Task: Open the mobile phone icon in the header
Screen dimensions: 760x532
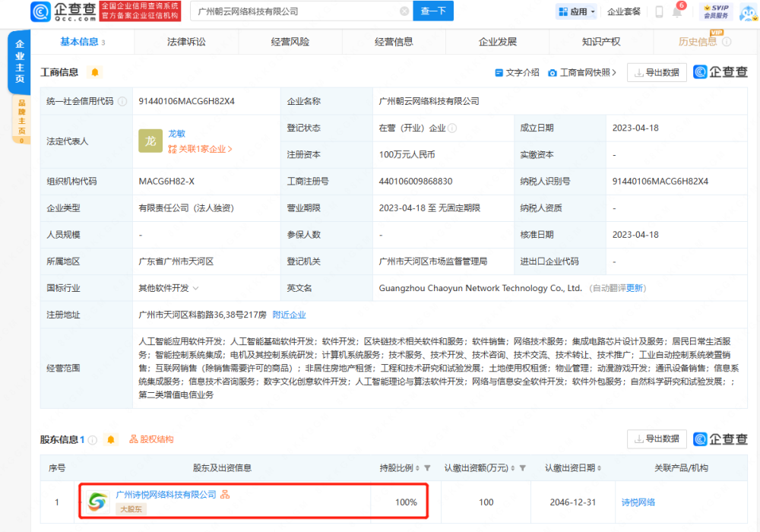Action: pos(659,11)
